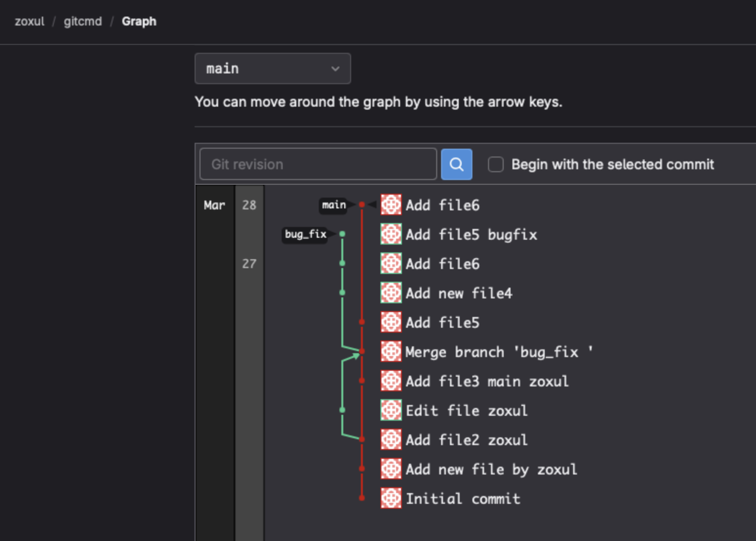Click the blue search magnifier button
Image resolution: width=756 pixels, height=541 pixels.
456,164
